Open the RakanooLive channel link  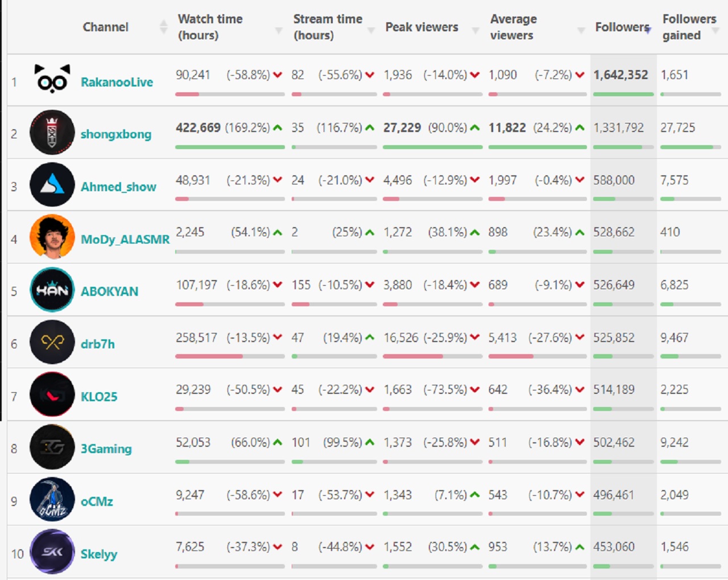point(117,82)
